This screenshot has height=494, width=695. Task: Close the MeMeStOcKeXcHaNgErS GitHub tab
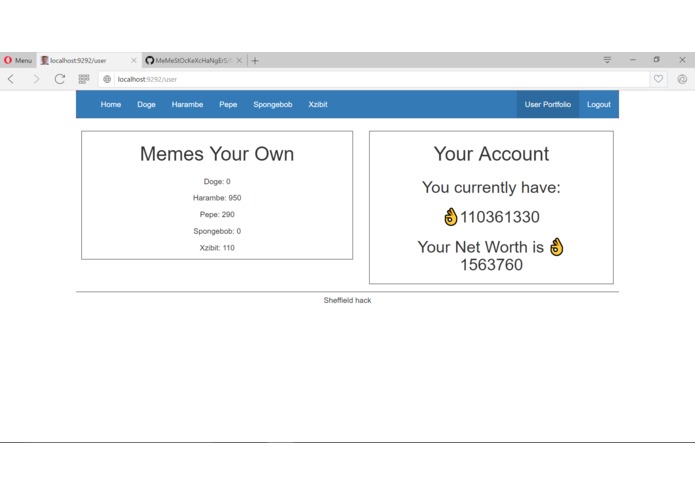point(239,60)
